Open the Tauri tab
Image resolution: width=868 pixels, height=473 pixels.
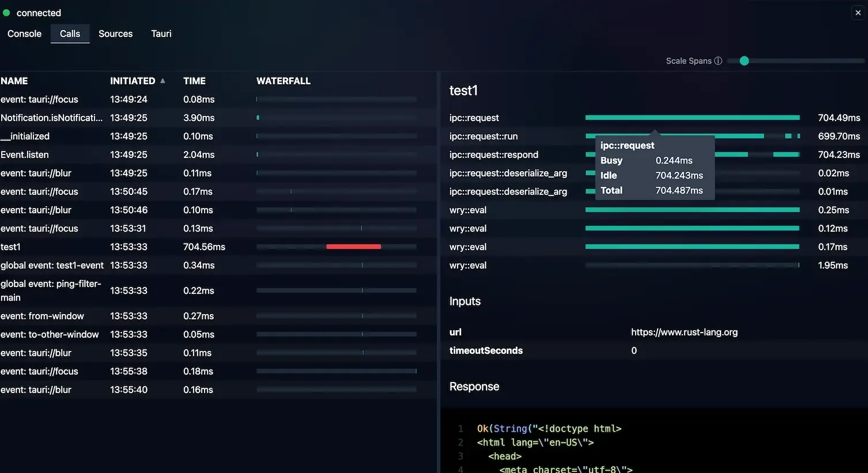point(161,33)
